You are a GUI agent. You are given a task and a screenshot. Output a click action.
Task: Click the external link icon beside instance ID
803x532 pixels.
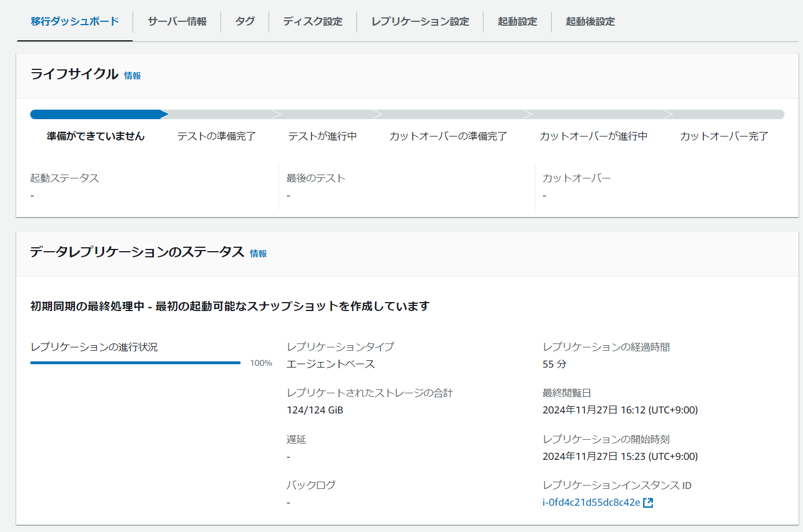coord(648,502)
